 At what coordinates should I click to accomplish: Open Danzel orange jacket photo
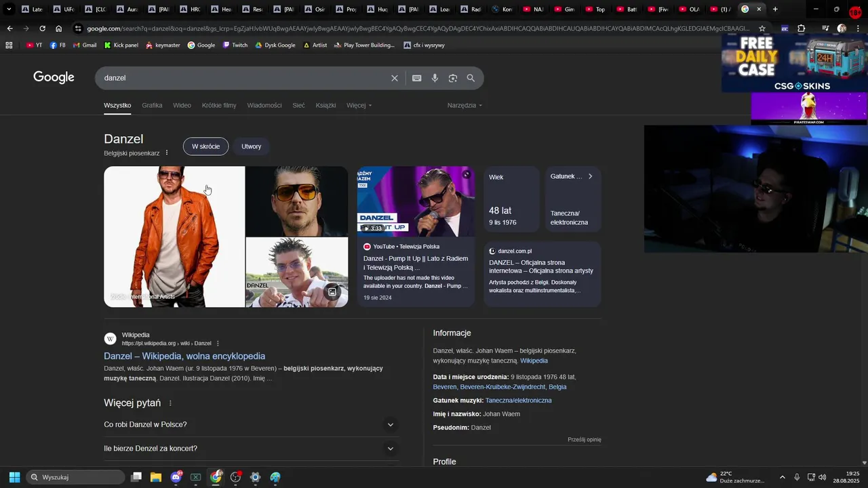click(174, 237)
